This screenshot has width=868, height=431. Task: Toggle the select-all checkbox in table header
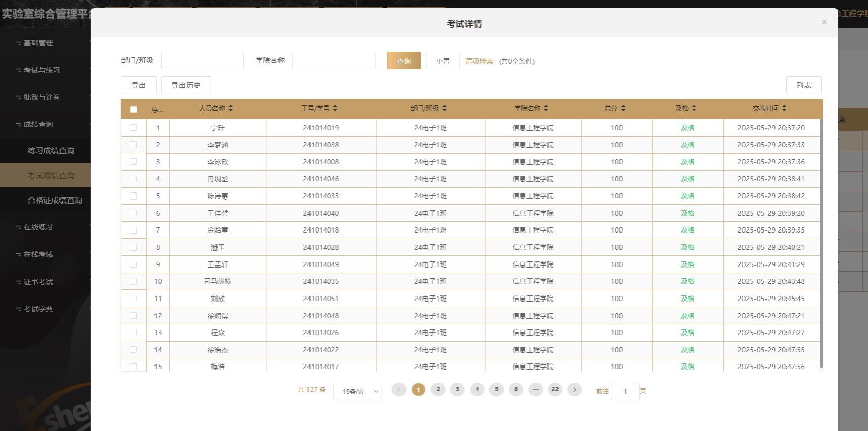point(134,109)
